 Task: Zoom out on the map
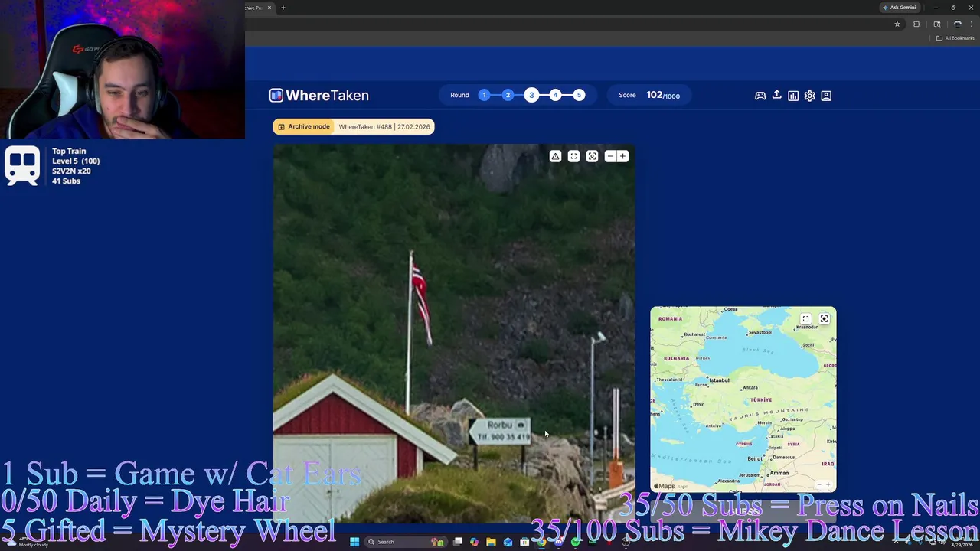click(x=819, y=484)
